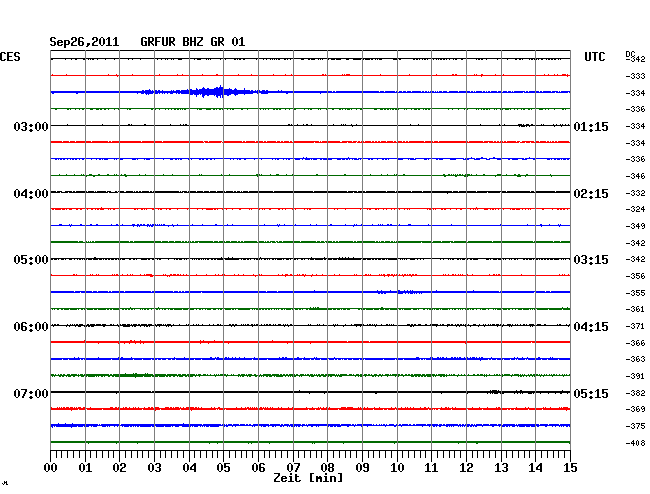This screenshot has width=650, height=494.
Task: Click the DC offset value -391
Action: tap(635, 376)
